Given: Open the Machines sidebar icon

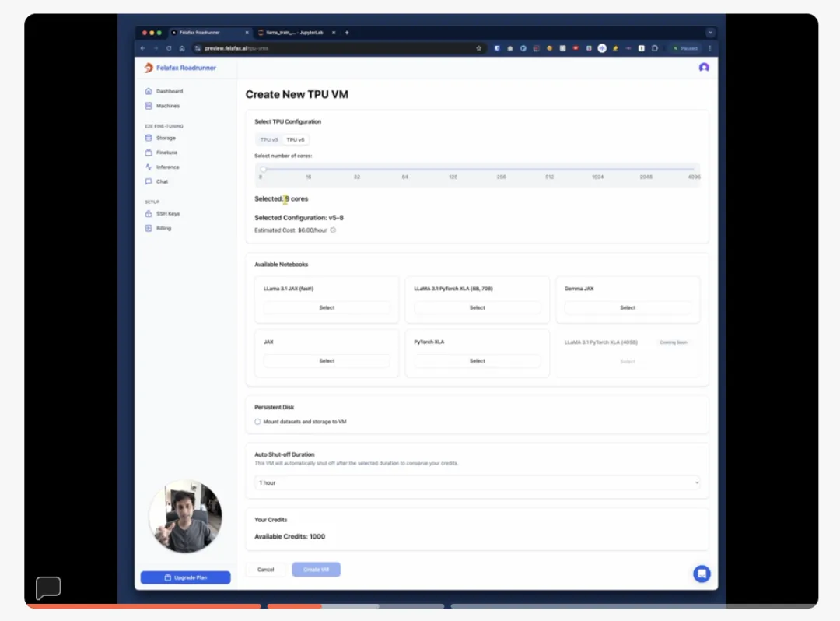Looking at the screenshot, I should [149, 106].
